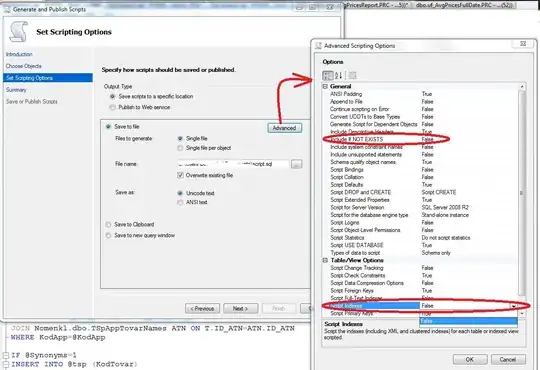
Task: Select the Save to Clipboard radio option
Action: 108,225
